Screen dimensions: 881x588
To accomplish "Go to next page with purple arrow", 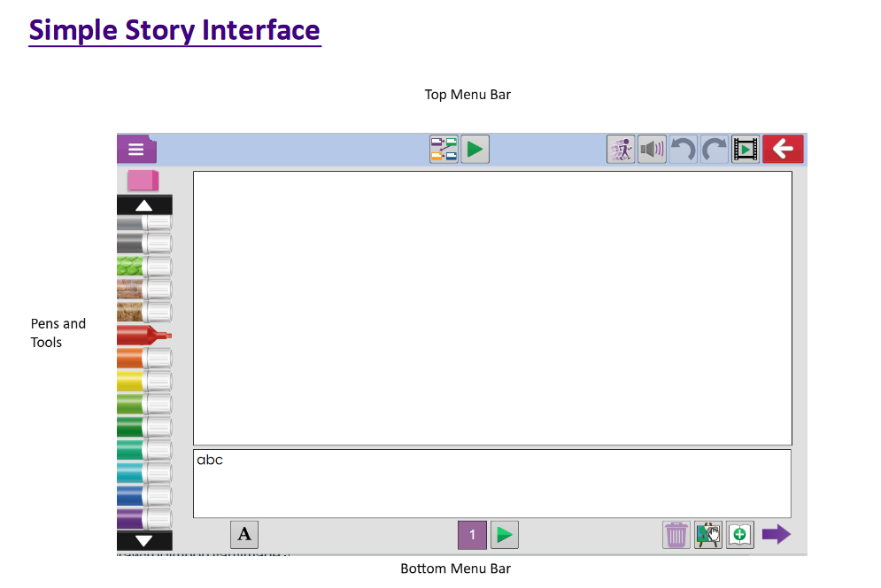I will pos(776,535).
